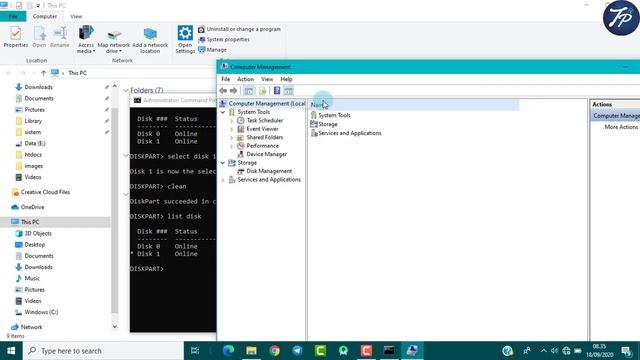Expand the Shared Folders node arrow
This screenshot has width=640, height=360.
click(x=232, y=138)
